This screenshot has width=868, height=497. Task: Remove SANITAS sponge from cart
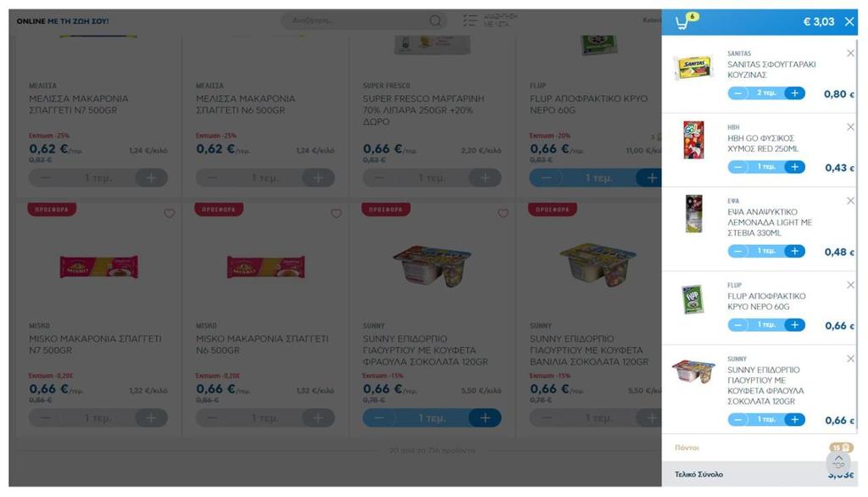(850, 53)
